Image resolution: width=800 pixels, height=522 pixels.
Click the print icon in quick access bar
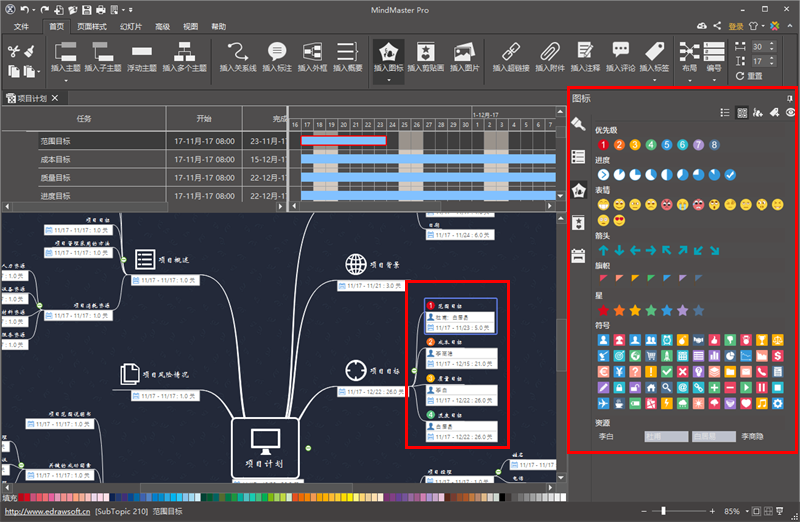pyautogui.click(x=101, y=10)
